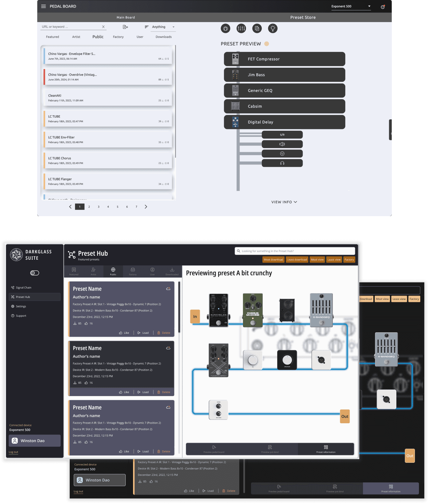Select the FET Compressor pedal block
The height and width of the screenshot is (504, 429).
click(x=285, y=59)
